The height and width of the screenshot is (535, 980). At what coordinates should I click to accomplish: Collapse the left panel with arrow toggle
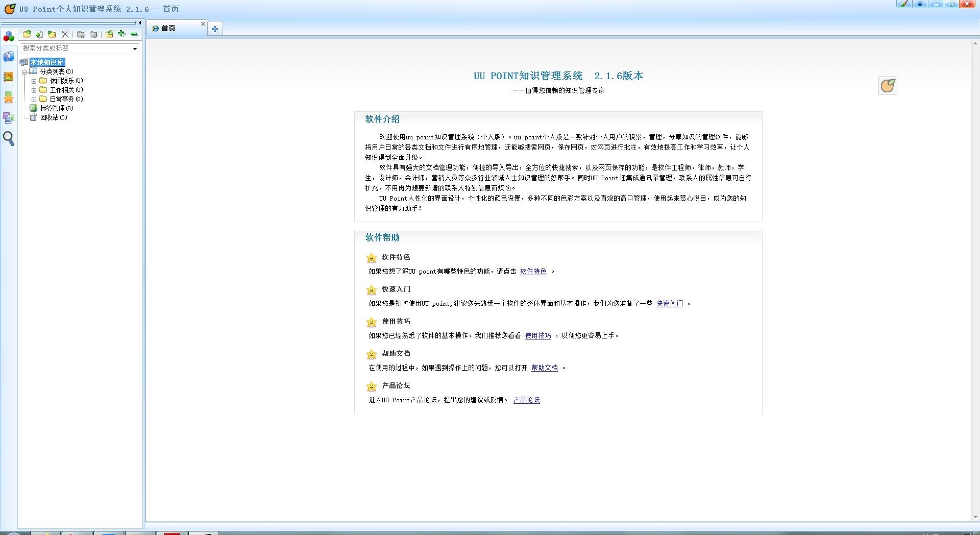[140, 22]
